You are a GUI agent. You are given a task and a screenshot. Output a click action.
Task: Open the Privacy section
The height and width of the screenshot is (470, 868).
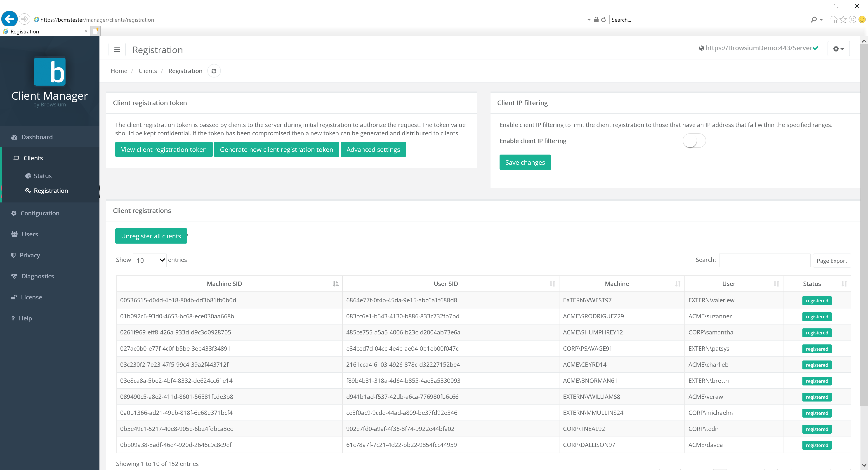[x=30, y=255]
